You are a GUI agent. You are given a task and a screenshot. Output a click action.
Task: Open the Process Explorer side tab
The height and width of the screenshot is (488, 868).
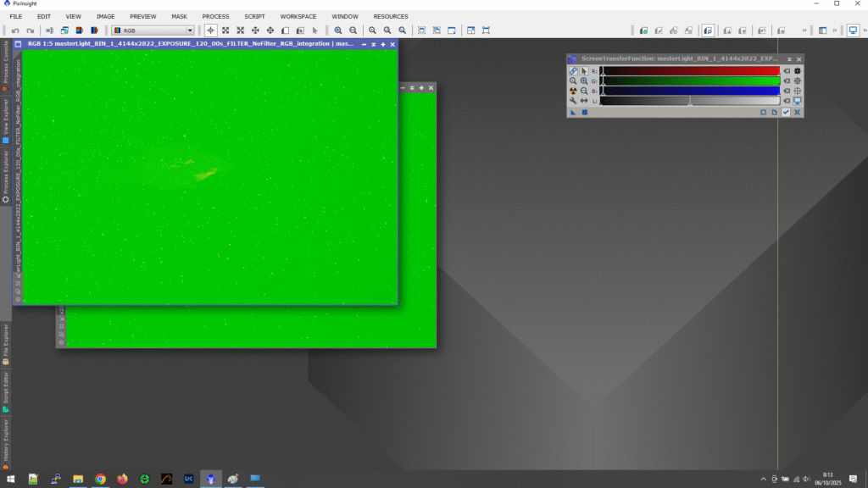pos(6,176)
